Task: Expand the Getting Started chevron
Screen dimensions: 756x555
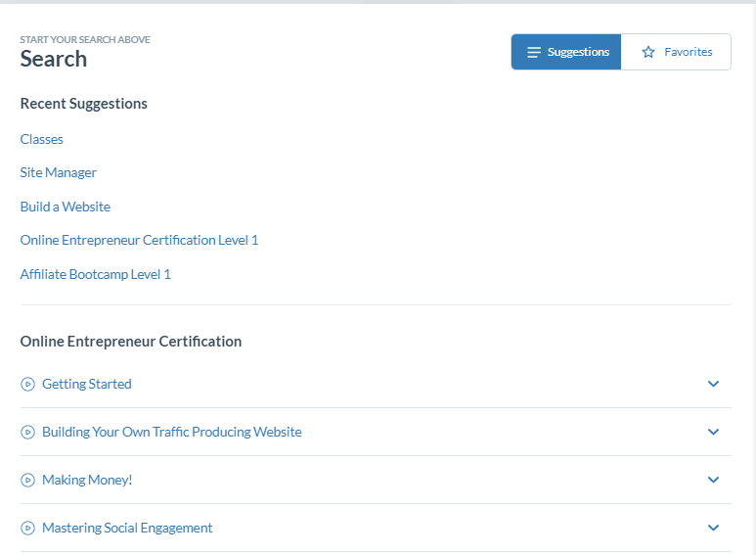Action: click(x=713, y=384)
